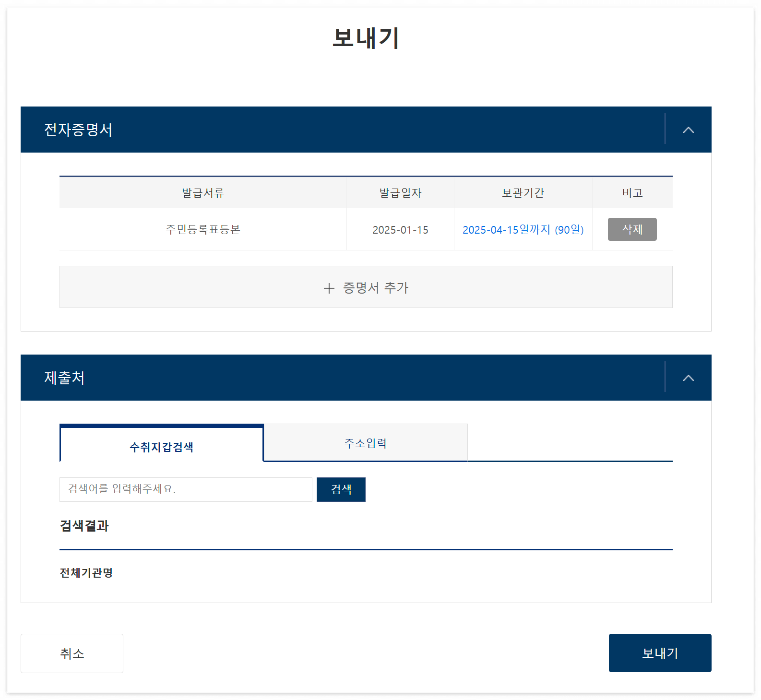Click the 발급서류 column header
This screenshot has width=761, height=700.
click(x=202, y=192)
